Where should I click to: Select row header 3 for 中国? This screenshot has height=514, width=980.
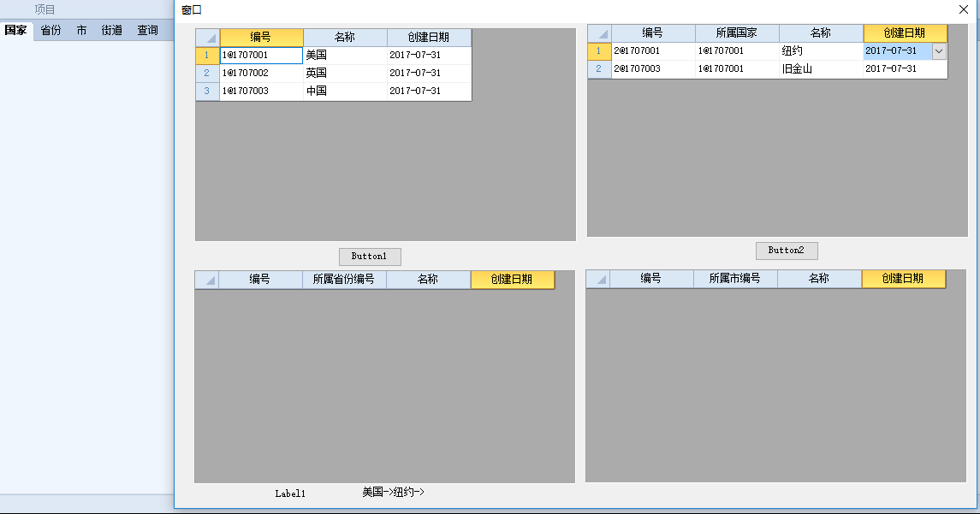pos(207,92)
